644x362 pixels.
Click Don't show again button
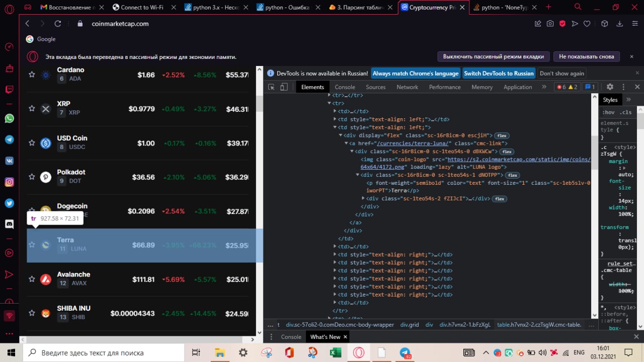point(562,74)
